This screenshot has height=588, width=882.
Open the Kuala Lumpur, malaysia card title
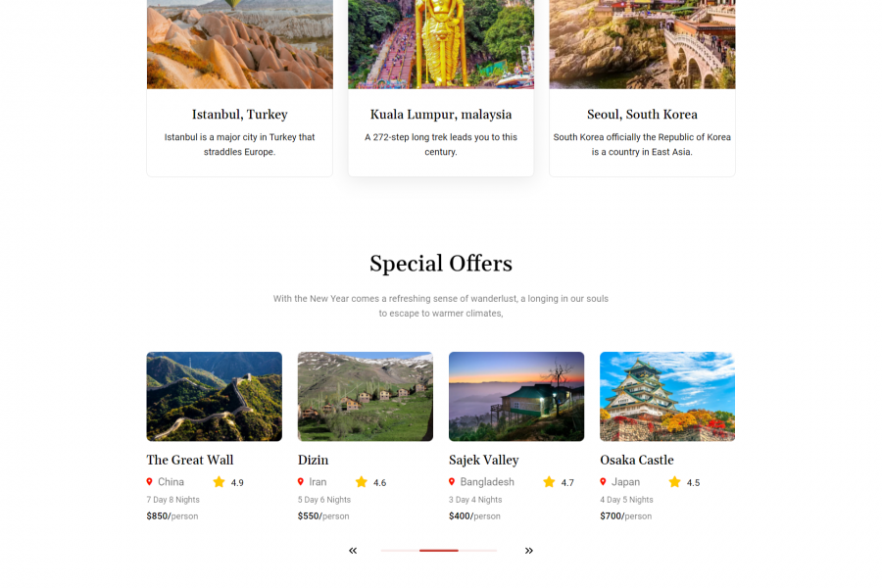pos(441,115)
